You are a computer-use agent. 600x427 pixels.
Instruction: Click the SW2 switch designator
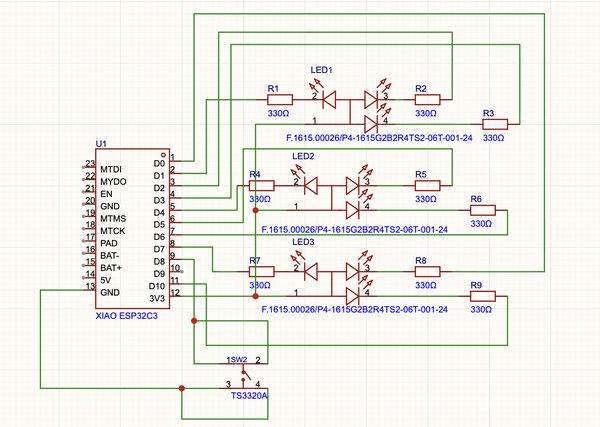(239, 360)
